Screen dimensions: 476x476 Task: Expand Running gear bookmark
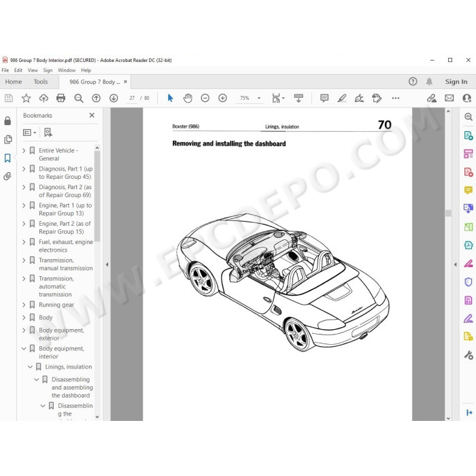point(24,305)
